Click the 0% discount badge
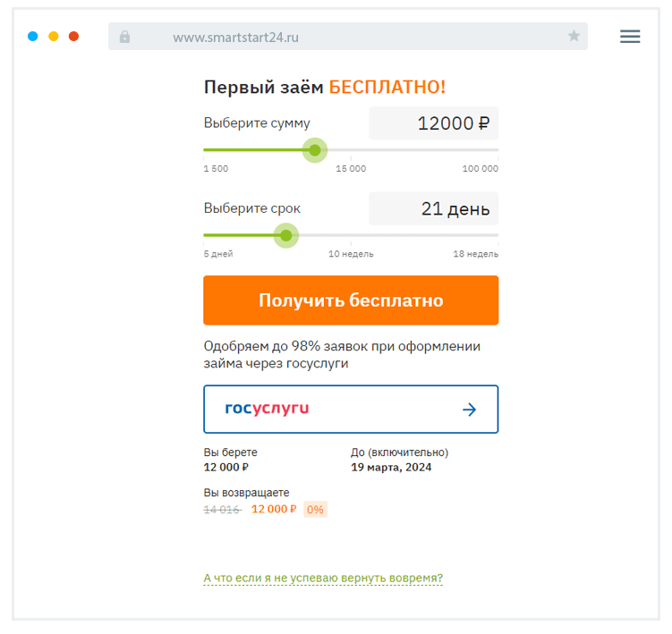Viewport: 672px width, 634px height. (315, 510)
